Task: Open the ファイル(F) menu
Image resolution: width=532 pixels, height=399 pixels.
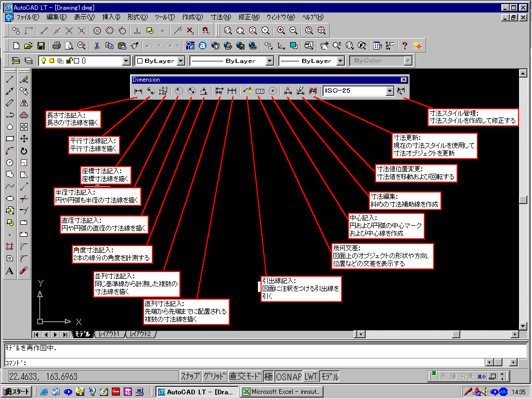Action: [x=28, y=17]
